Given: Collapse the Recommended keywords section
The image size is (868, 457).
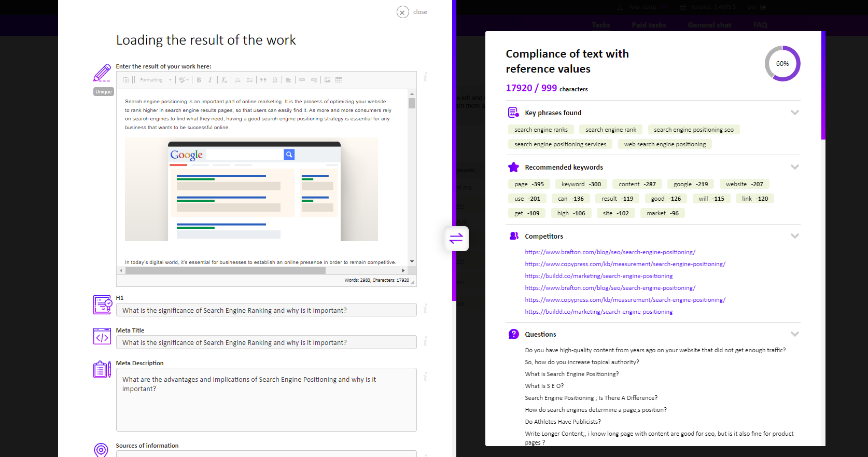Looking at the screenshot, I should tap(794, 167).
